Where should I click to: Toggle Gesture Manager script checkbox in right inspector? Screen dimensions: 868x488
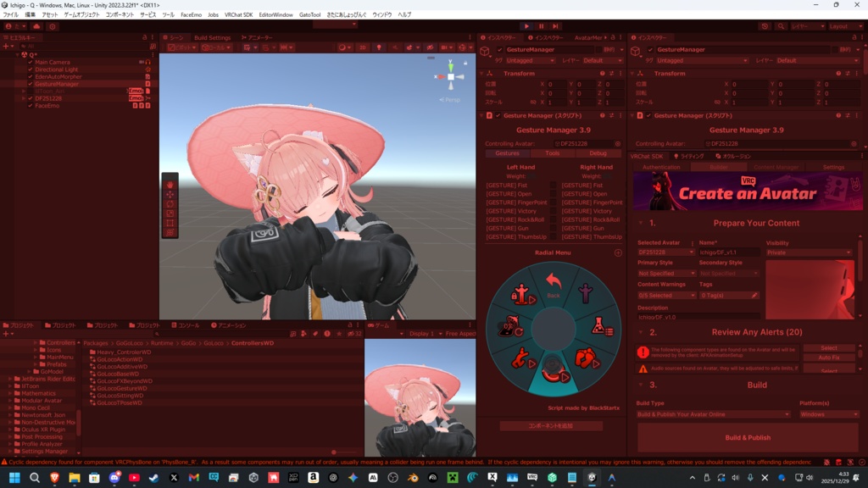pyautogui.click(x=648, y=115)
